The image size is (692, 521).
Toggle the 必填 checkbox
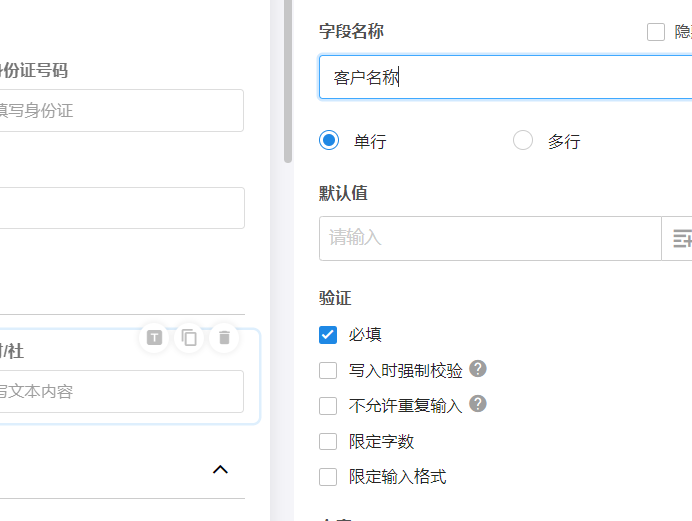tap(328, 335)
